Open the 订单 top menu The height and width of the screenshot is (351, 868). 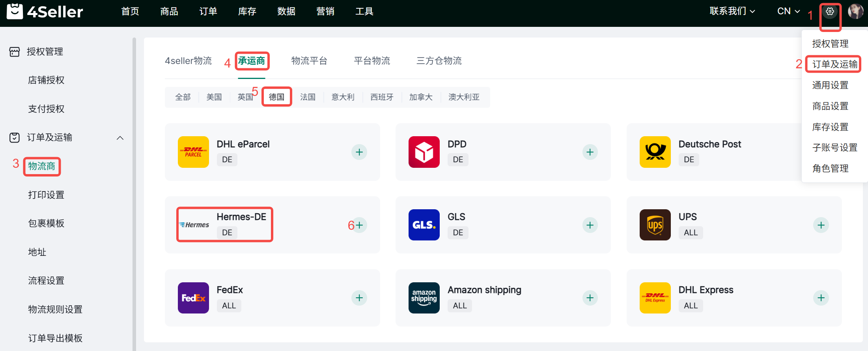(208, 11)
